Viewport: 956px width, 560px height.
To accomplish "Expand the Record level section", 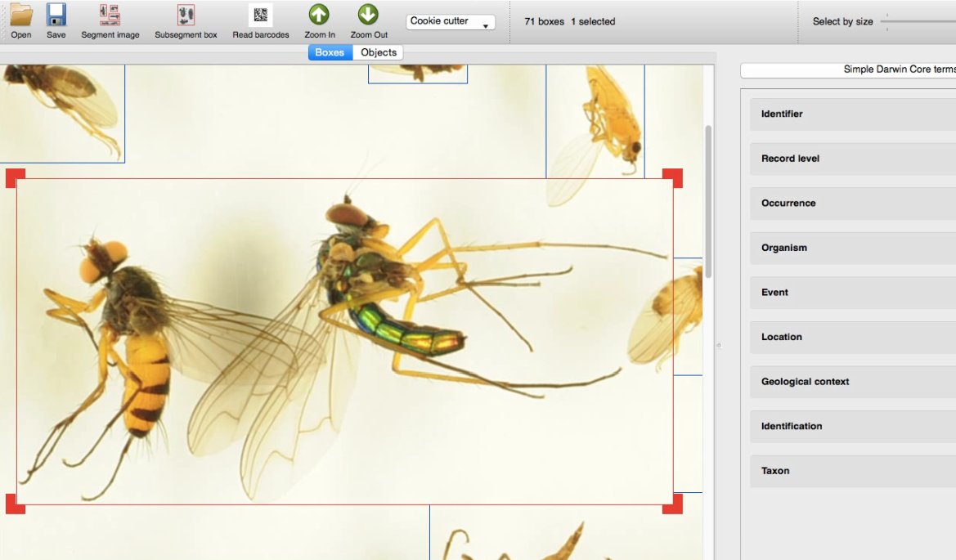I will 853,159.
